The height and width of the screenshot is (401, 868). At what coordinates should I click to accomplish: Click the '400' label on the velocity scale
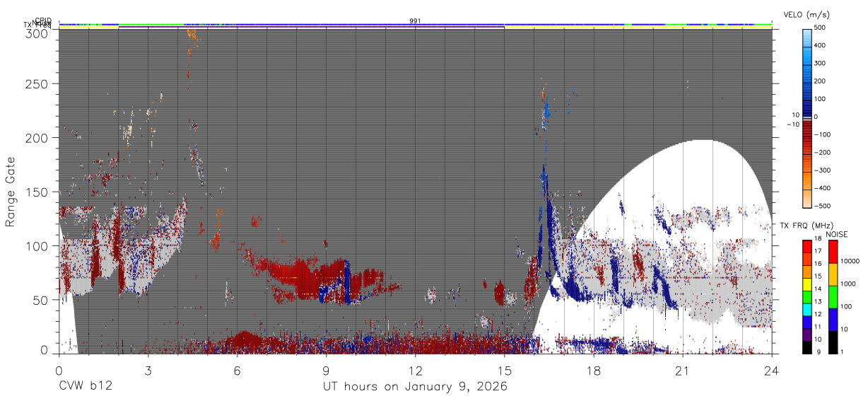pos(820,46)
